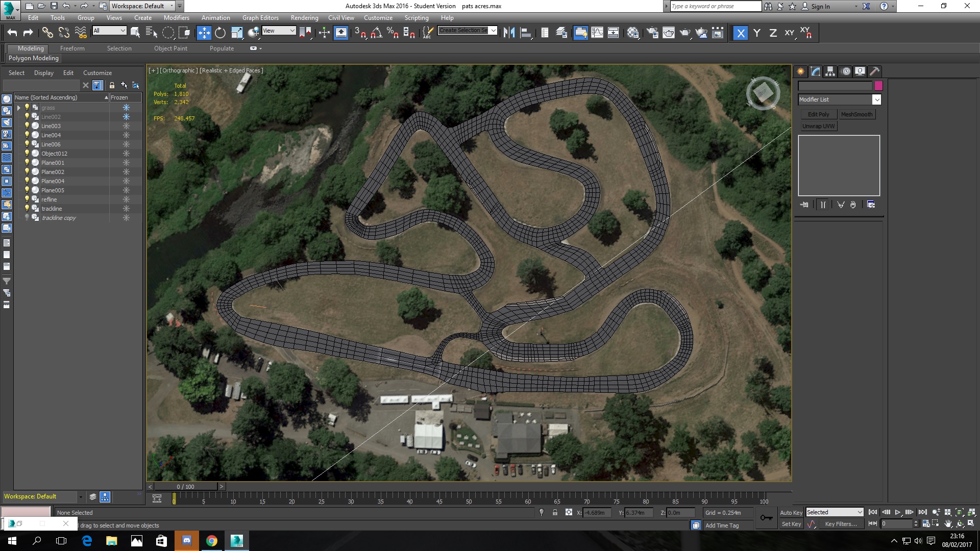Open the Modifier List dropdown

click(x=876, y=99)
